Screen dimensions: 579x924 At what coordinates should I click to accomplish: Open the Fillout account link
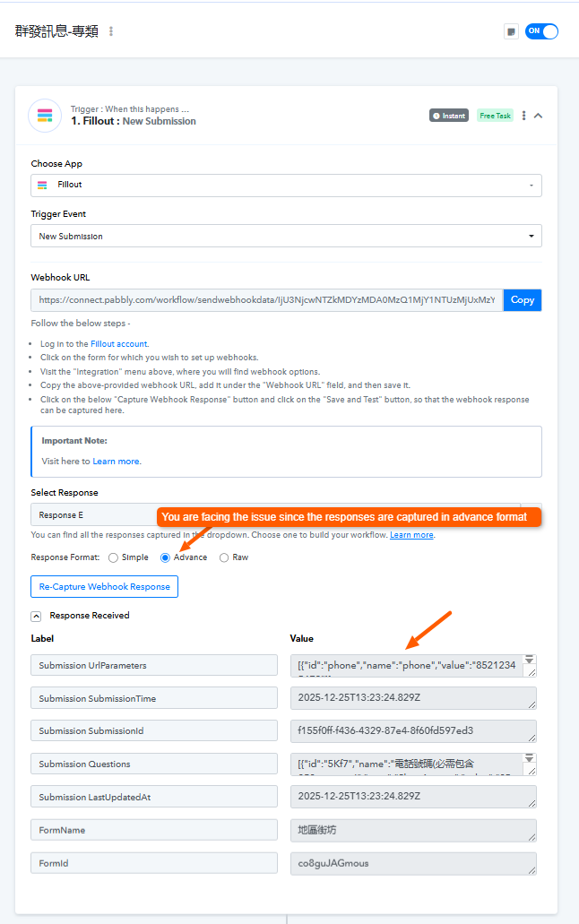coord(119,343)
